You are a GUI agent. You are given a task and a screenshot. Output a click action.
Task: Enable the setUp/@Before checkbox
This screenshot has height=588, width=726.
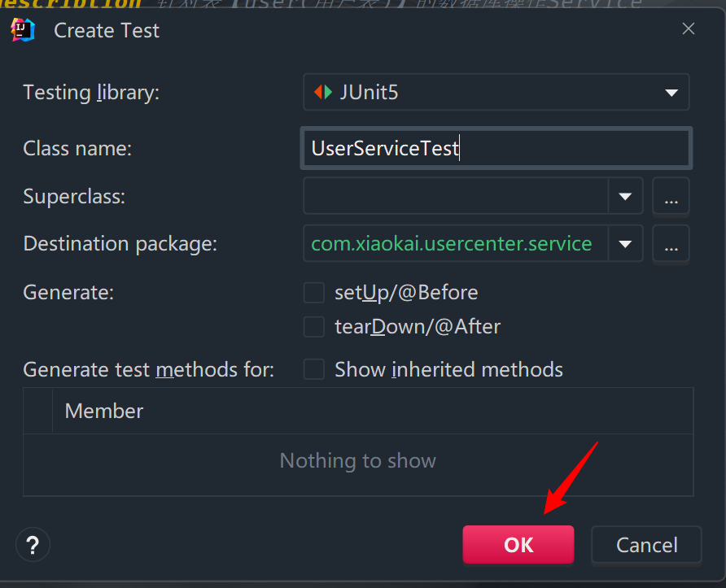pos(314,293)
